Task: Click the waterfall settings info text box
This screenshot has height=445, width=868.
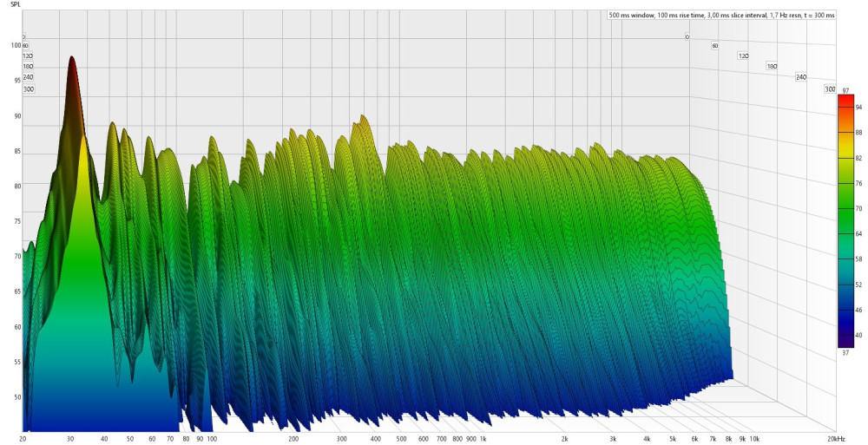Action: [722, 15]
